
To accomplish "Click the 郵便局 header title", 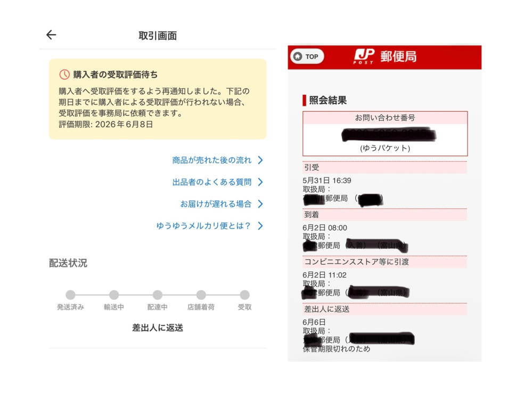I will point(398,56).
